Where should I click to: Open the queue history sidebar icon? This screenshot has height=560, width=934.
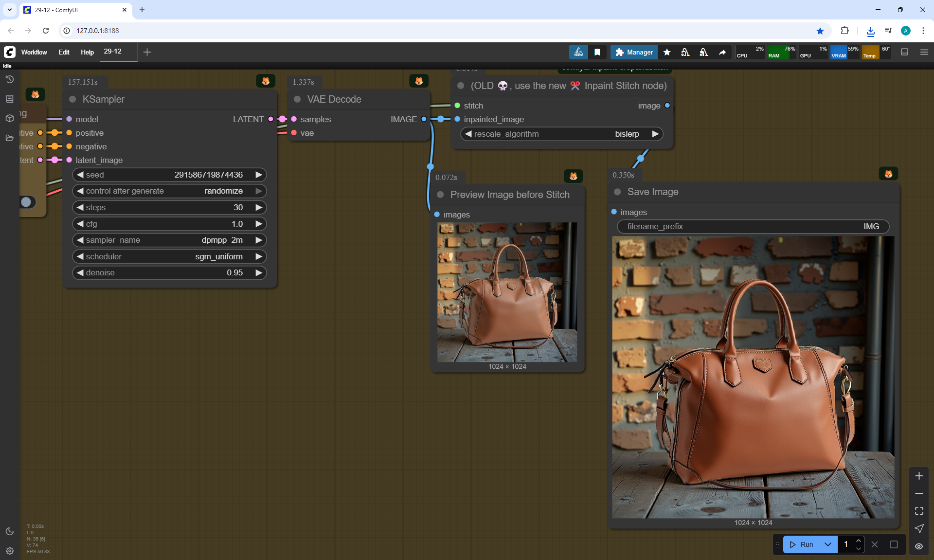10,79
